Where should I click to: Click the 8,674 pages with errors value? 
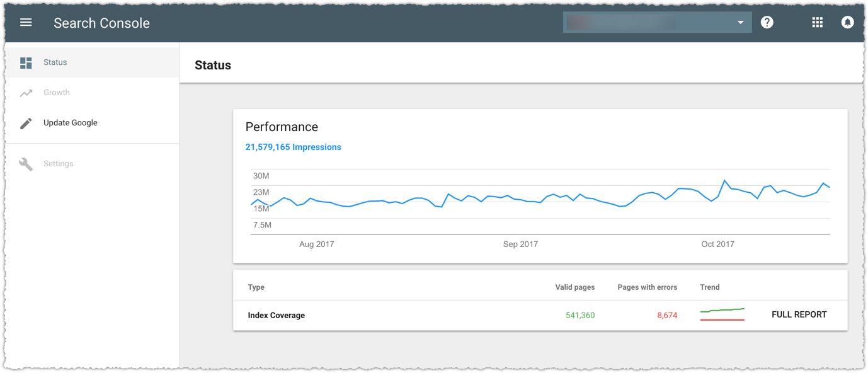[x=667, y=315]
